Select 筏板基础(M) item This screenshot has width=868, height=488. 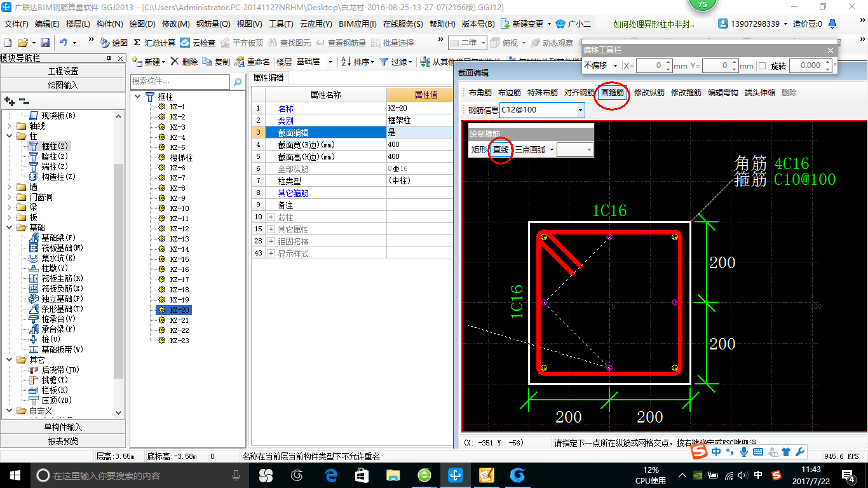click(56, 248)
